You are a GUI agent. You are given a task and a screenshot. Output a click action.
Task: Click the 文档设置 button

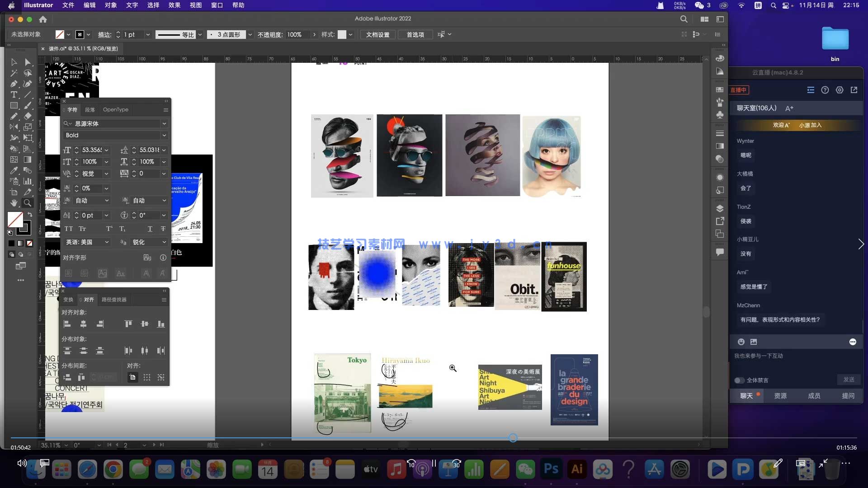(377, 34)
